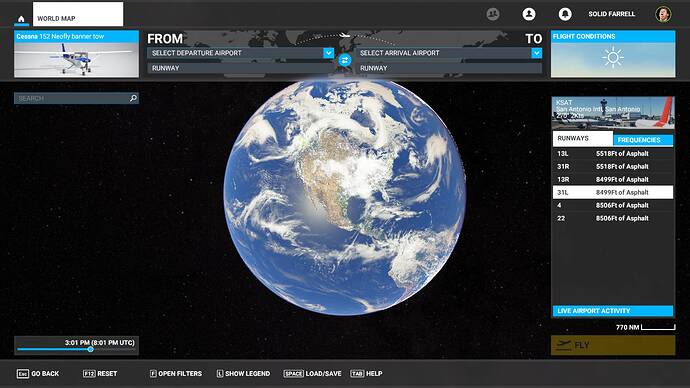Open the Load/Save option

(312, 373)
